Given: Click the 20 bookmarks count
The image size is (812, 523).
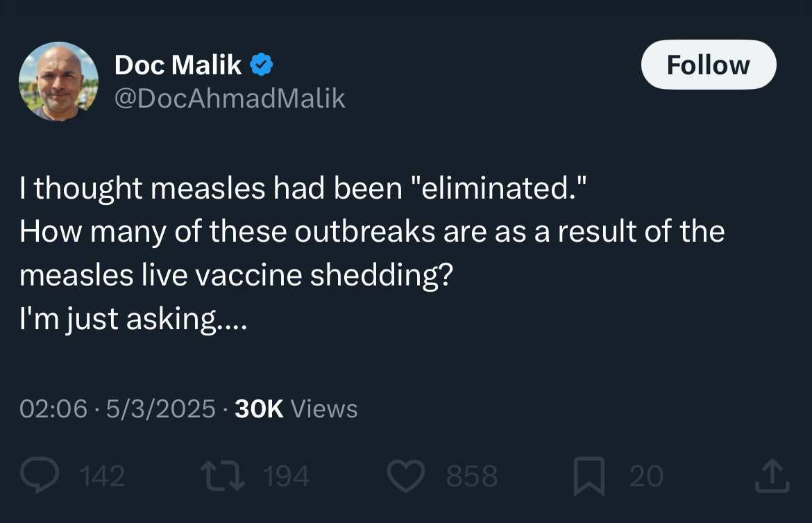Looking at the screenshot, I should 646,476.
